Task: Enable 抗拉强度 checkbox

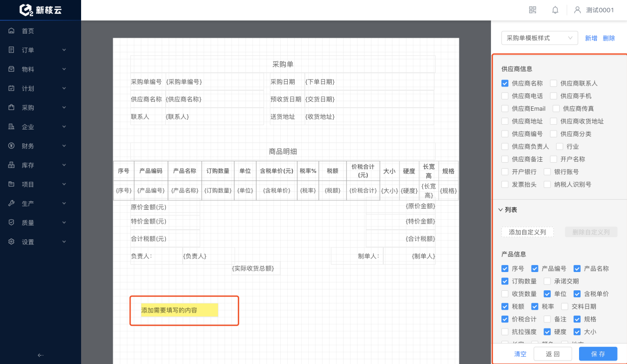Action: pos(505,332)
